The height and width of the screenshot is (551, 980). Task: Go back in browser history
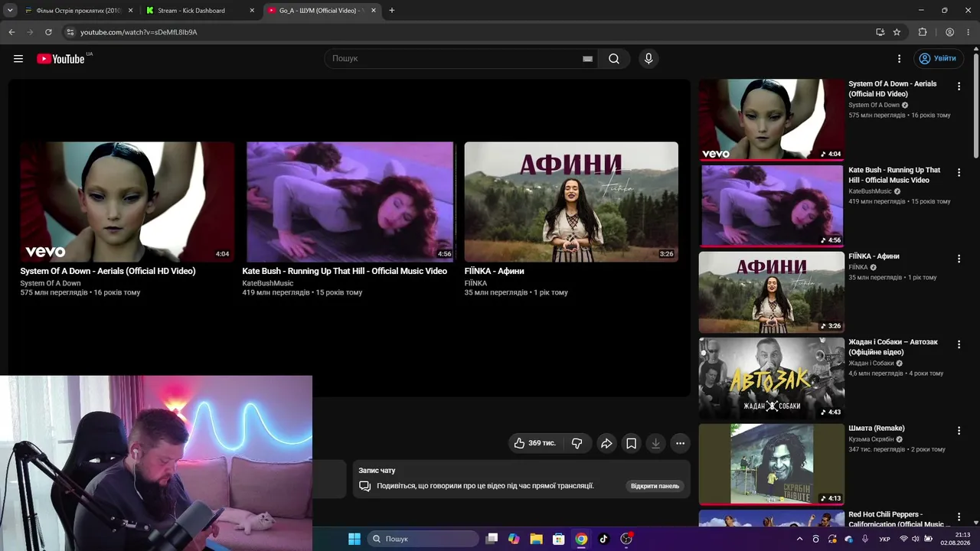click(x=11, y=32)
